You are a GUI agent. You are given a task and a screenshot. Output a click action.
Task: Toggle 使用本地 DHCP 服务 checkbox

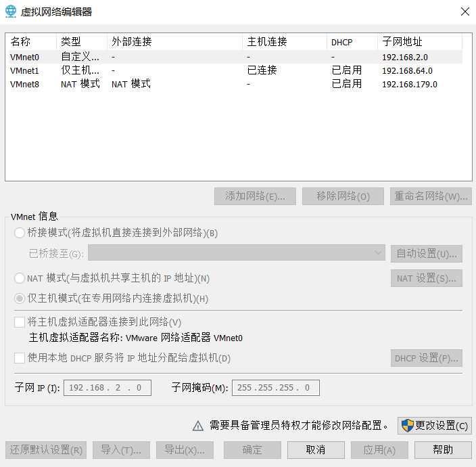(x=20, y=358)
